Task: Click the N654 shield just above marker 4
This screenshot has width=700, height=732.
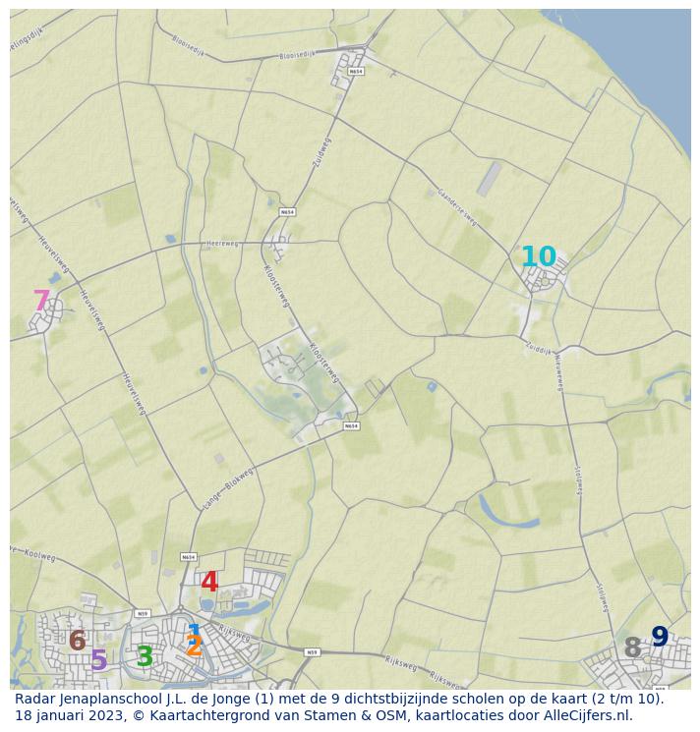Action: coord(189,557)
